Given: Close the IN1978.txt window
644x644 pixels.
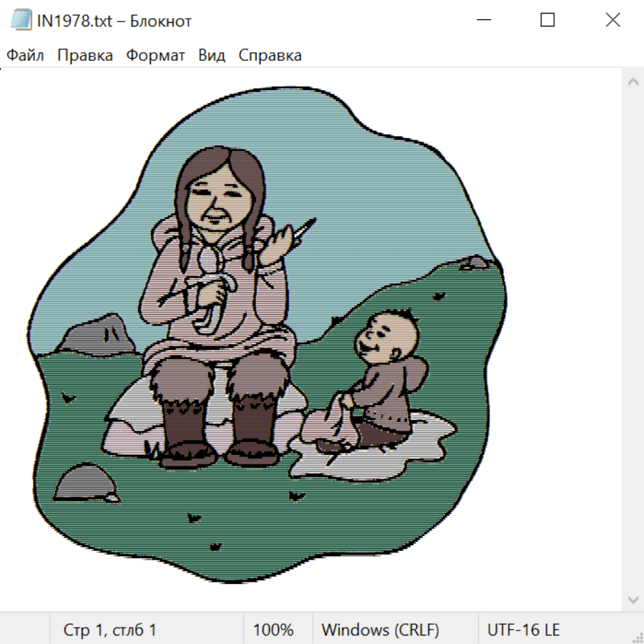Looking at the screenshot, I should coord(613,21).
